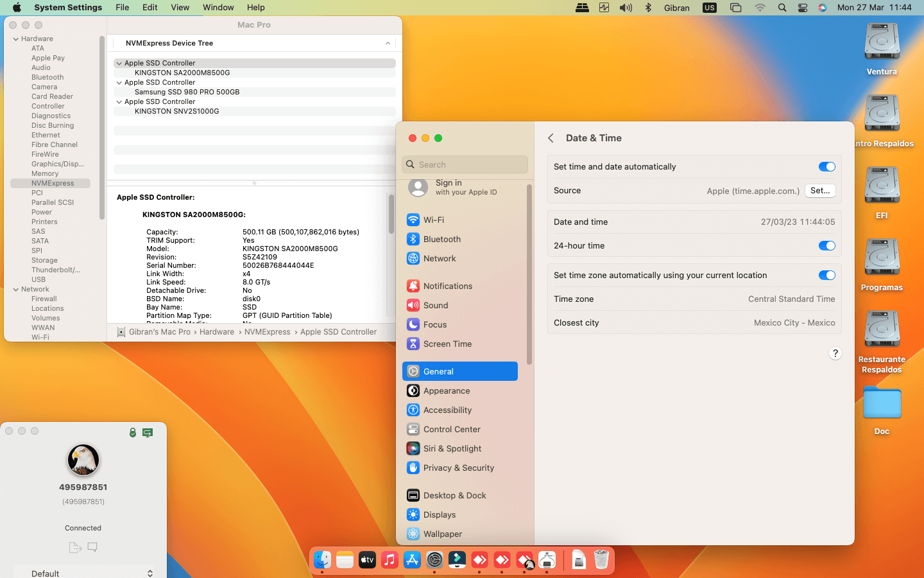924x578 pixels.
Task: Disable set time and date automatically
Action: point(826,167)
